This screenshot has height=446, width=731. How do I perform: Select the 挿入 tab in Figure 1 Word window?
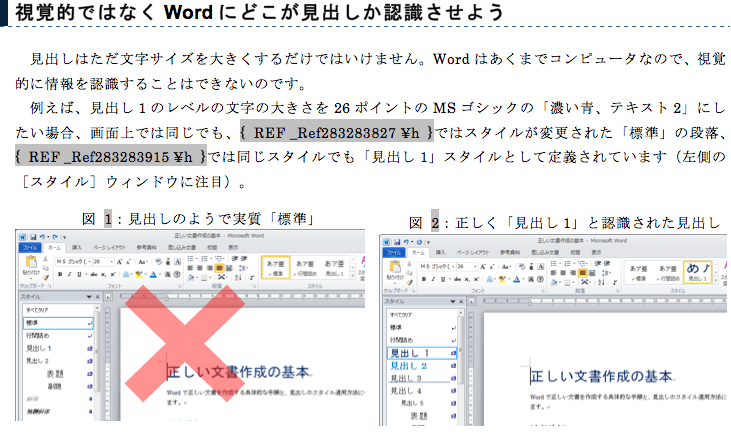[77, 247]
